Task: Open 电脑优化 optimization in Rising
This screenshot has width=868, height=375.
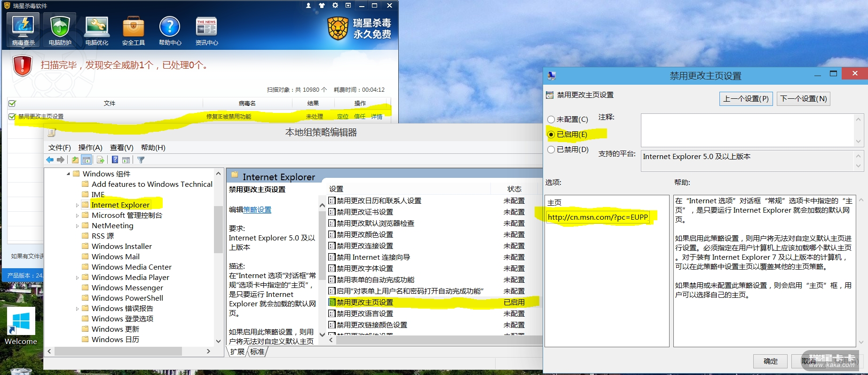Action: pos(96,30)
